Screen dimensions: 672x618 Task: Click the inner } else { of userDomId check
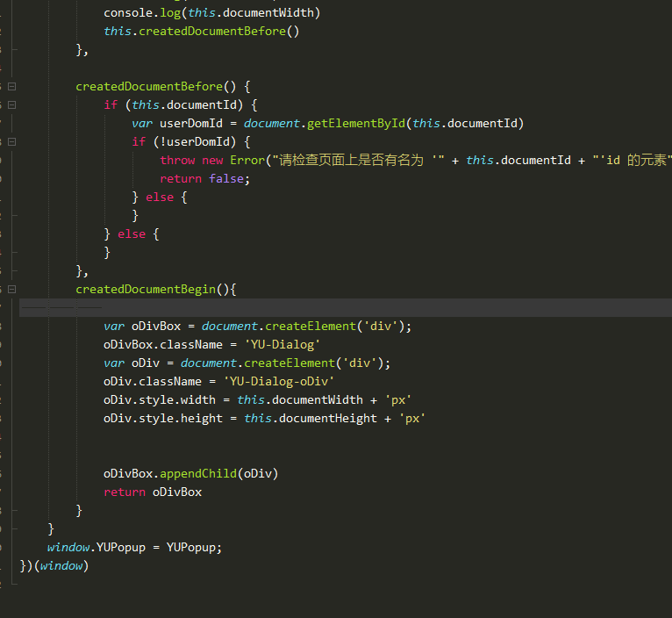point(160,198)
